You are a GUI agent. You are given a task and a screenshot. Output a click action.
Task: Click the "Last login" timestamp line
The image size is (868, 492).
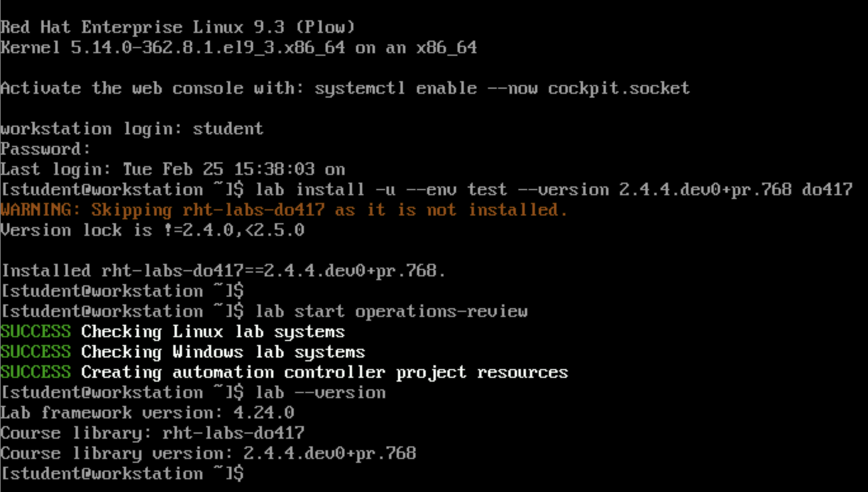pyautogui.click(x=173, y=169)
